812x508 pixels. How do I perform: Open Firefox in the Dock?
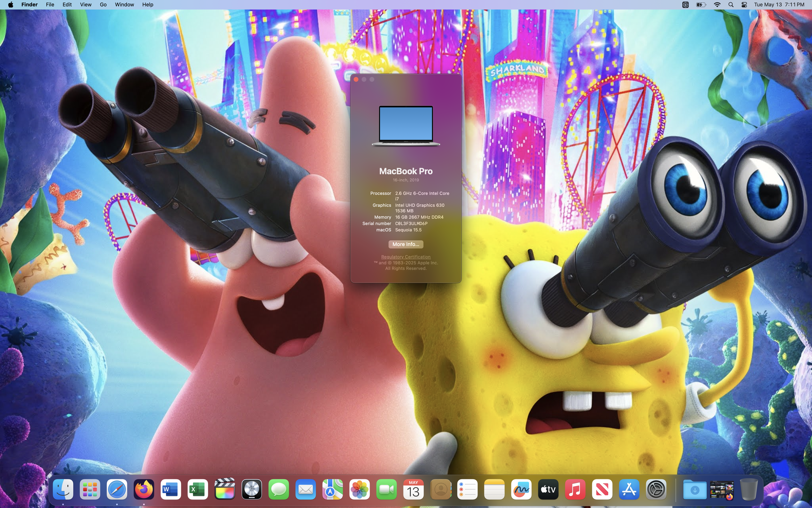tap(144, 490)
